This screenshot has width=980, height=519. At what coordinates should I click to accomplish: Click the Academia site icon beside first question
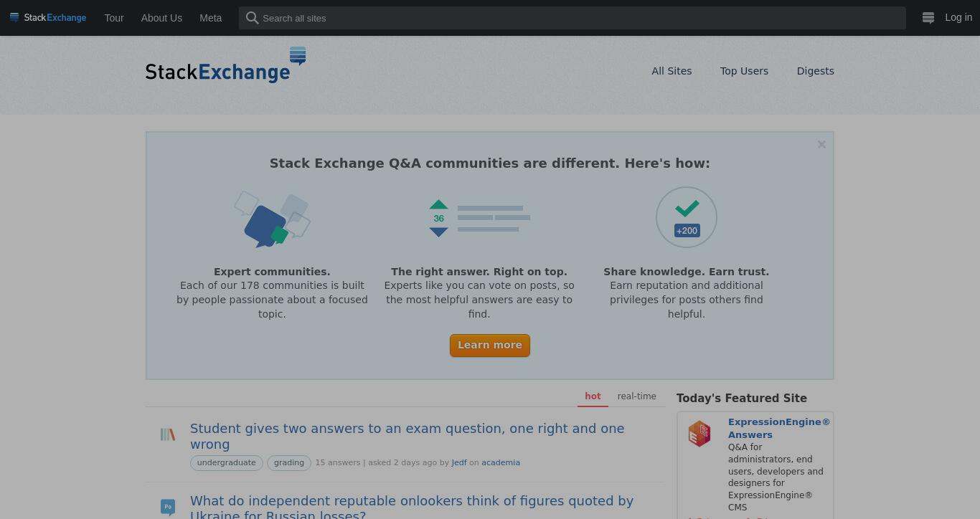coord(168,434)
